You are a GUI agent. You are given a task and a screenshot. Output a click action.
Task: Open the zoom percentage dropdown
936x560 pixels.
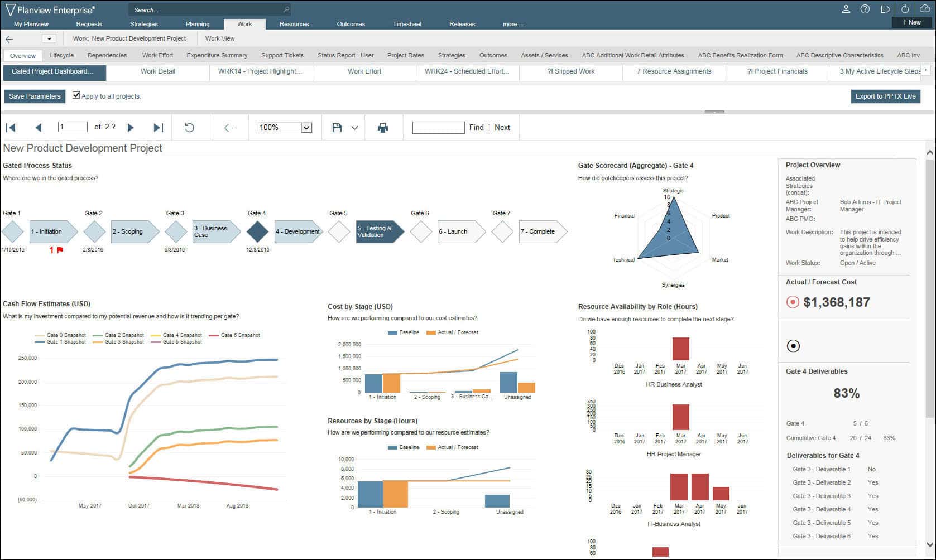pyautogui.click(x=306, y=128)
